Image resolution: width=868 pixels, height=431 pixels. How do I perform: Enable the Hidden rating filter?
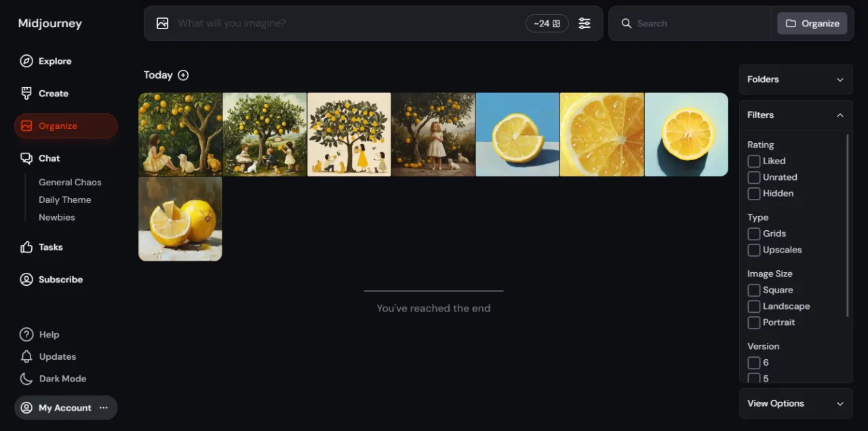pos(754,193)
